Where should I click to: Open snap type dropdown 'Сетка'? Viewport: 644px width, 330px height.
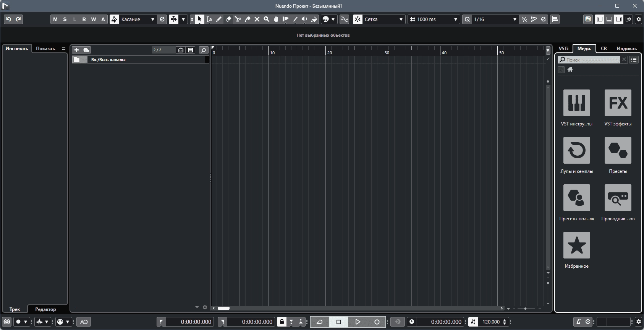pyautogui.click(x=383, y=19)
